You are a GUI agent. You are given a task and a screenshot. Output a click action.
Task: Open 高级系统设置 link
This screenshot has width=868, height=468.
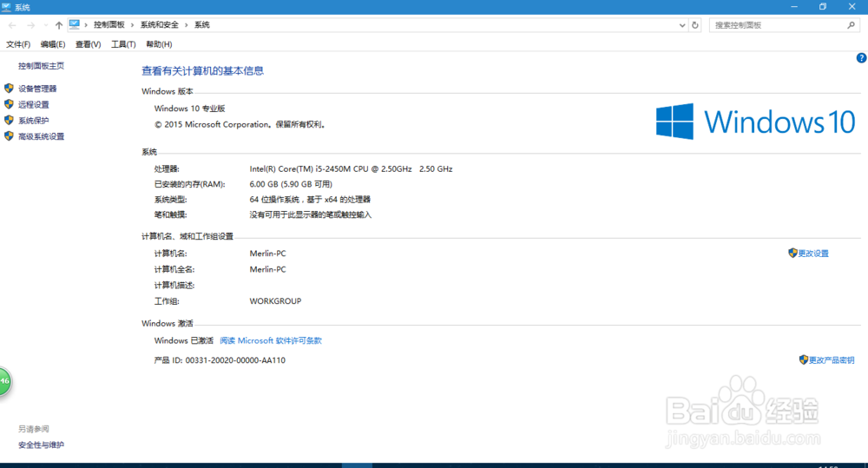coord(41,137)
